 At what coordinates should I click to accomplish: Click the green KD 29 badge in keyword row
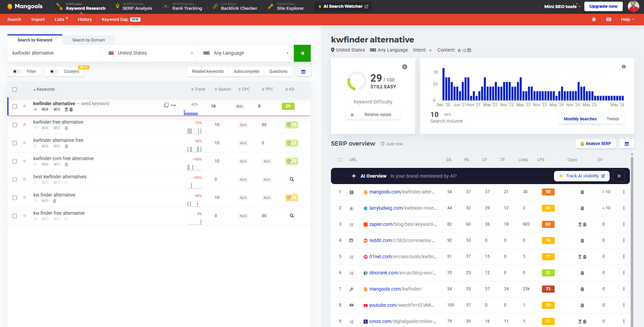tap(288, 106)
